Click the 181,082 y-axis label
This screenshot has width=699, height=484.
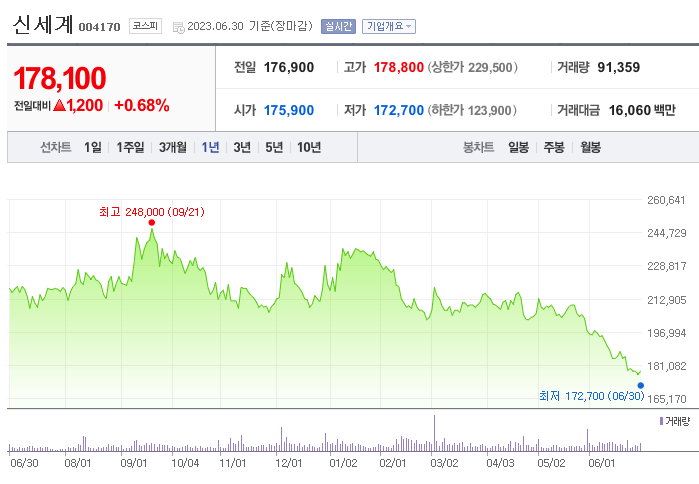point(666,366)
